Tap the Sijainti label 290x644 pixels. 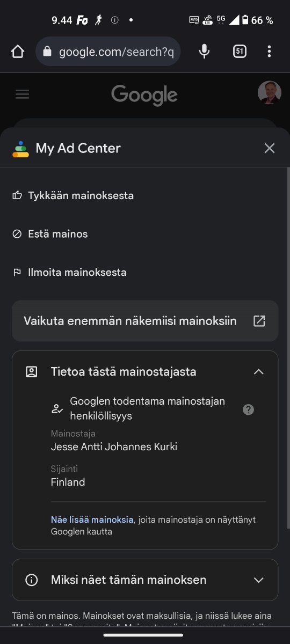coord(64,469)
